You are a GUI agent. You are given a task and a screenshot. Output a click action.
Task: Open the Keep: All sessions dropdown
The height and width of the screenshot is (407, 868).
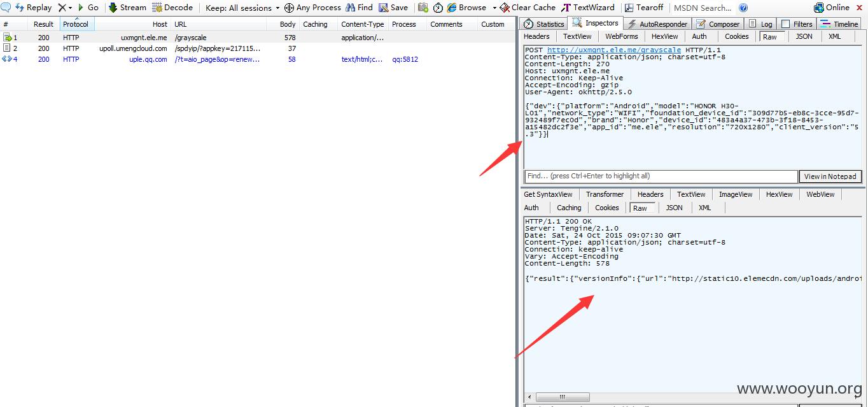[242, 8]
